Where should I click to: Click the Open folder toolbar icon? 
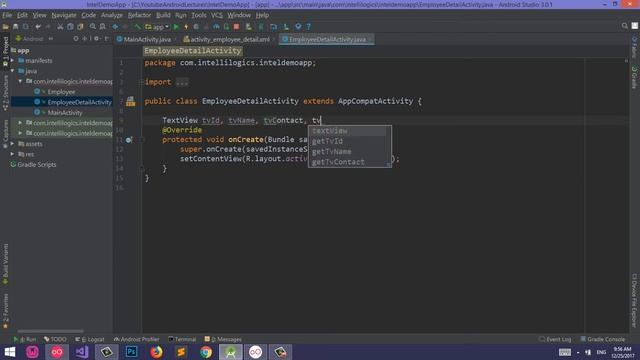(x=6, y=27)
